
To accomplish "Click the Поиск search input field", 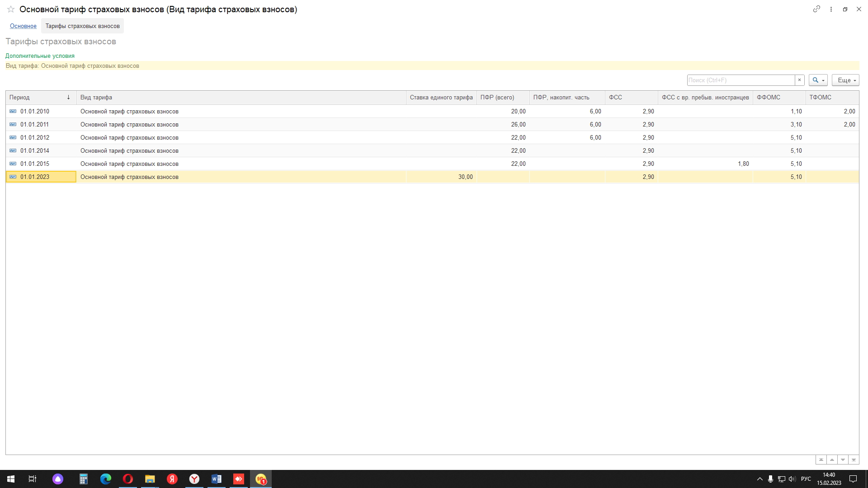I will [741, 80].
